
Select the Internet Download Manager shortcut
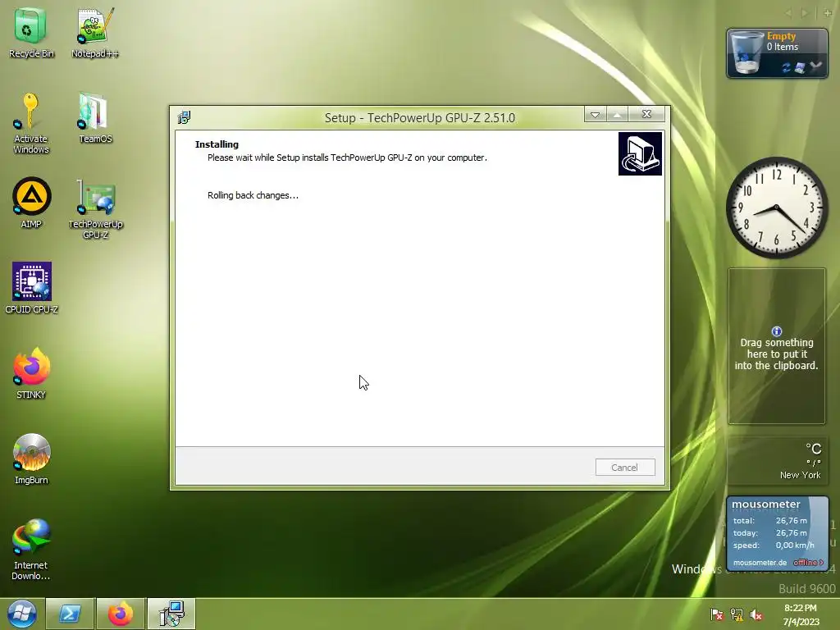(x=31, y=549)
